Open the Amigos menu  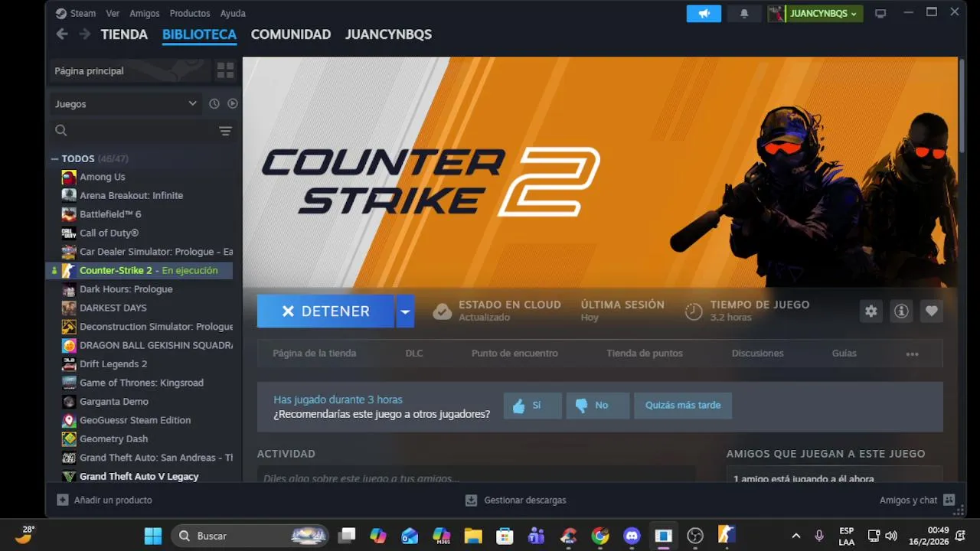pyautogui.click(x=145, y=13)
